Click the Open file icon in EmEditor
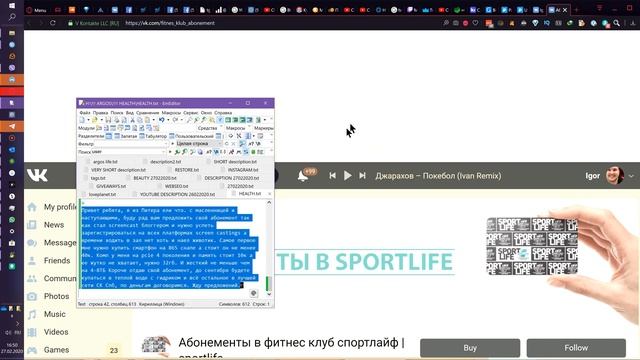The image size is (640, 360). (x=95, y=120)
